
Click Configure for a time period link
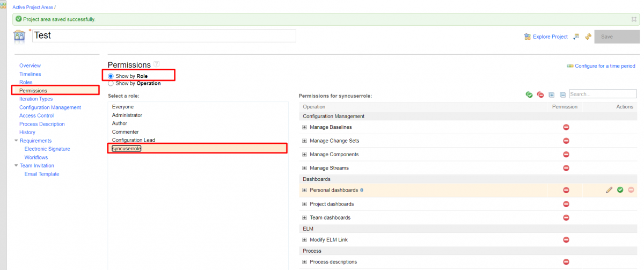[x=604, y=66]
